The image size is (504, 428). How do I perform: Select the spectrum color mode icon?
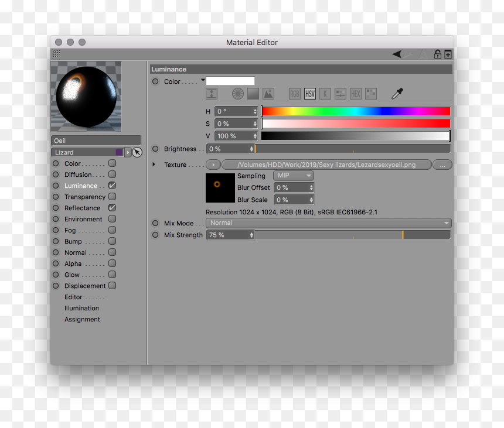point(253,94)
